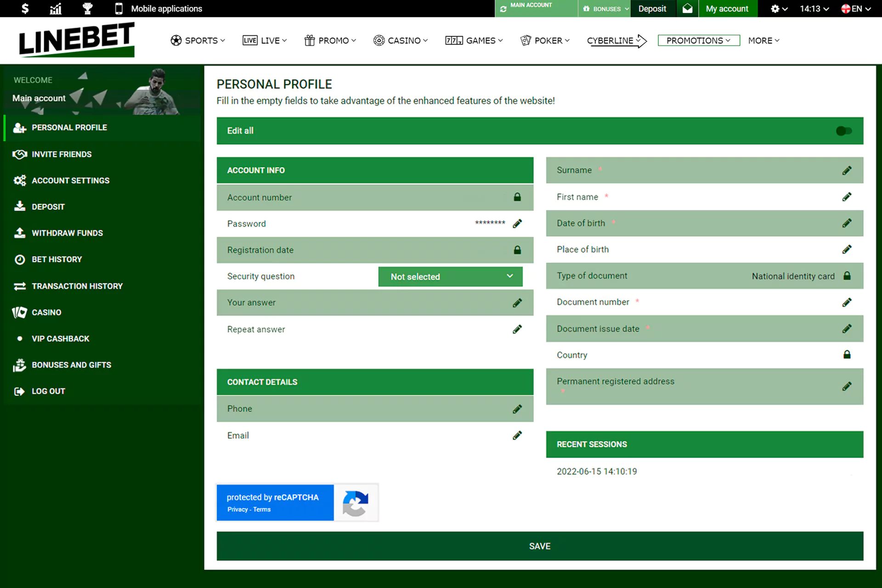
Task: Click the dollar sign icon in top bar
Action: coord(25,9)
